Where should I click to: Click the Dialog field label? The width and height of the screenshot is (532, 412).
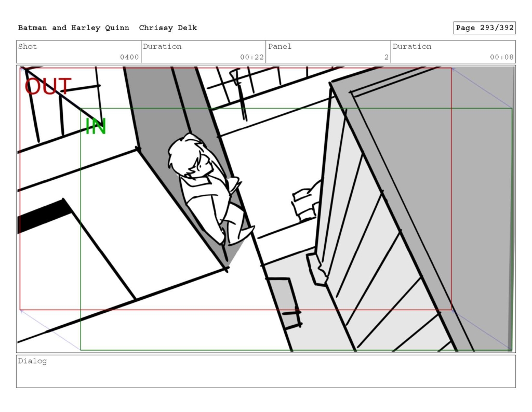[32, 361]
